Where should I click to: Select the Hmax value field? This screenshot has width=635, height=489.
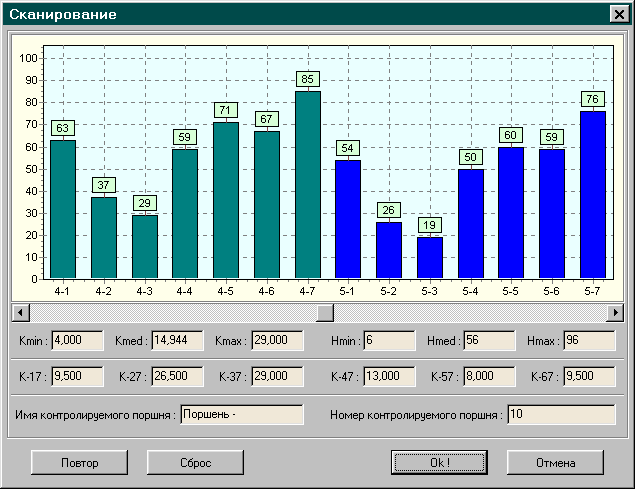pyautogui.click(x=589, y=341)
